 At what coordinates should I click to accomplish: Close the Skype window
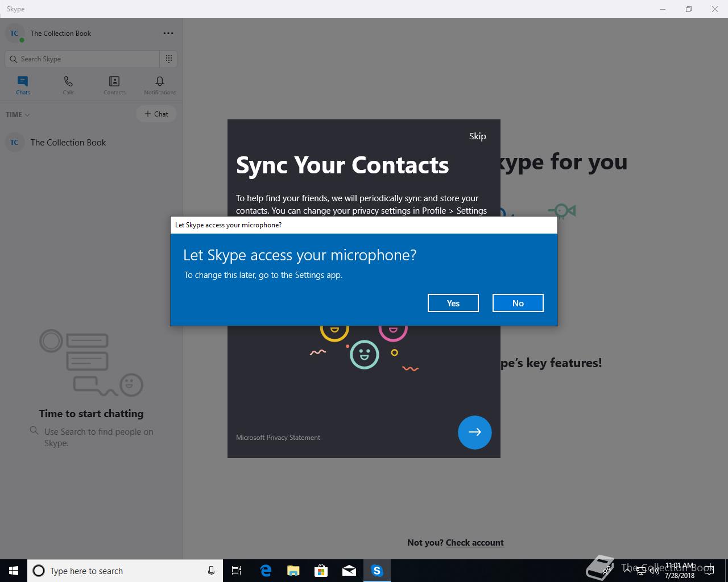pos(715,9)
